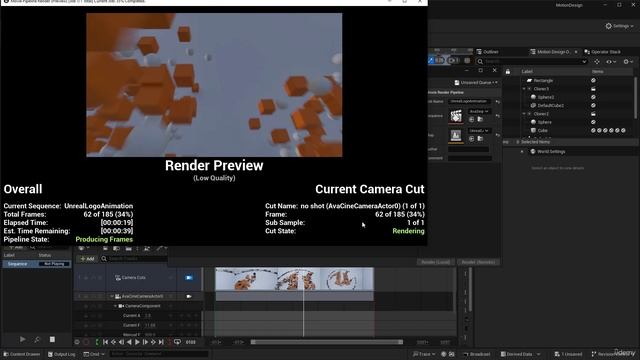Play the sequencer forward

137,342
